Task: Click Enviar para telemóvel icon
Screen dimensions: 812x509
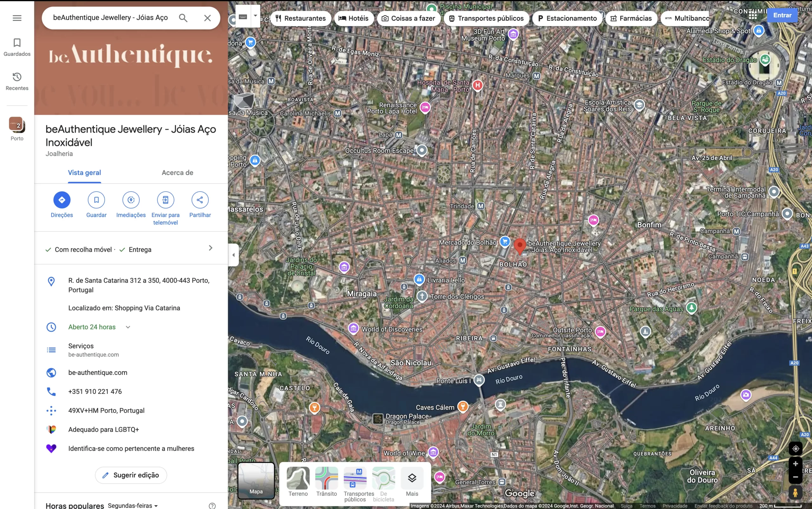Action: pyautogui.click(x=165, y=200)
